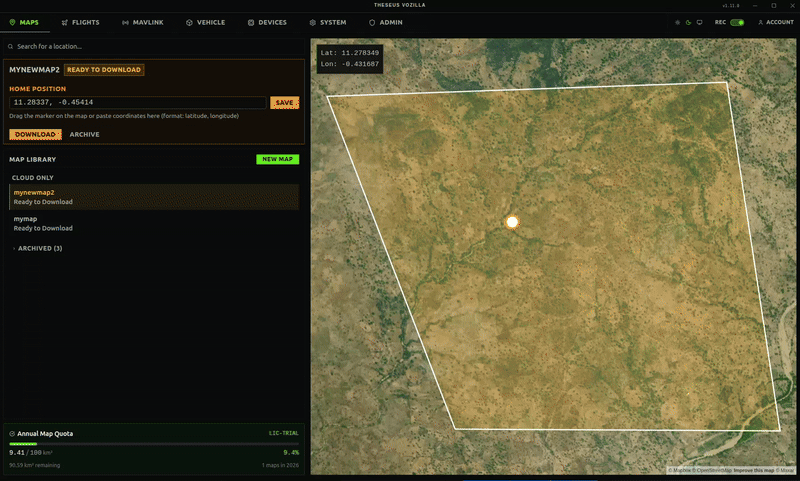Click the New Map button
Viewport: 800px width, 481px height.
pyautogui.click(x=277, y=159)
